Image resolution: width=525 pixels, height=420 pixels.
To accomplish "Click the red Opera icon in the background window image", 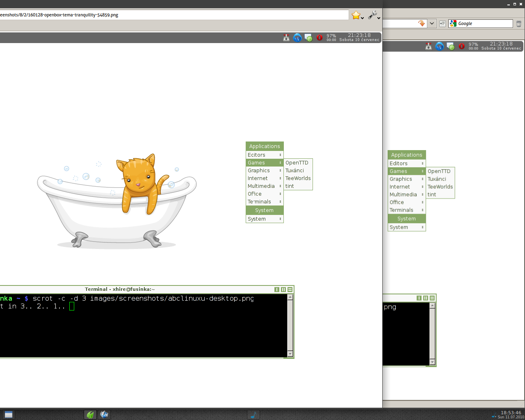I will coord(461,46).
